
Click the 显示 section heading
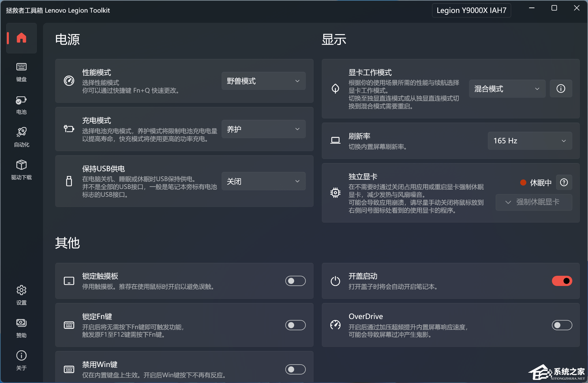[x=334, y=39]
